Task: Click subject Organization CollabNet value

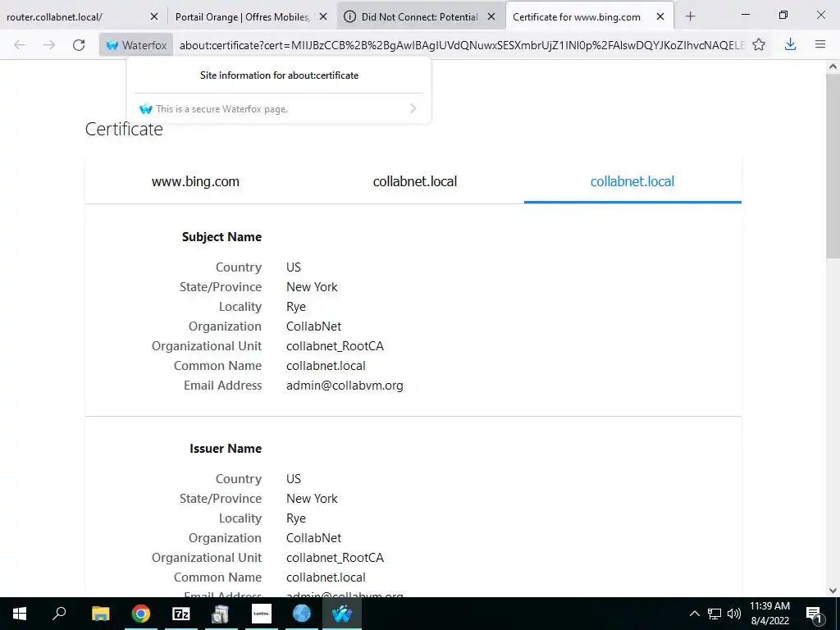Action: 313,326
